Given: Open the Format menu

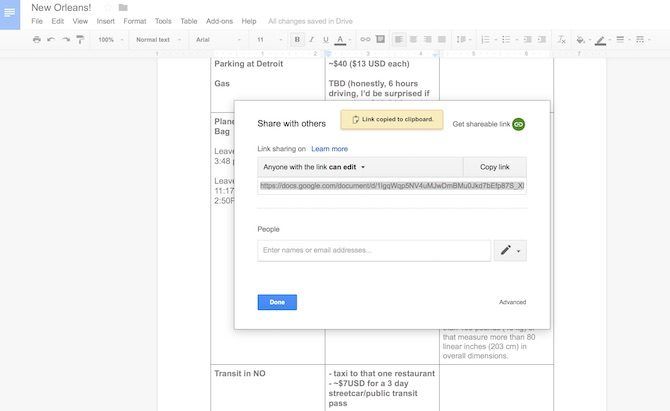Looking at the screenshot, I should (x=135, y=21).
